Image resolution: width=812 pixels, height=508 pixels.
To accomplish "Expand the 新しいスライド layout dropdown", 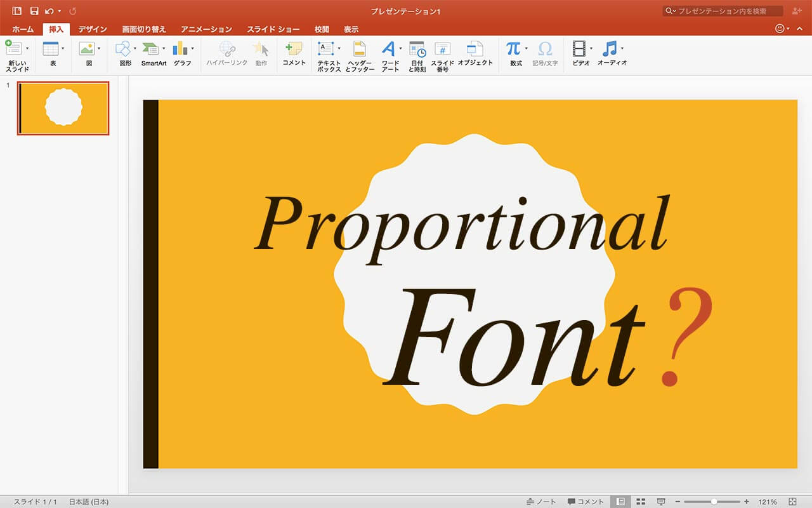I will coord(27,49).
